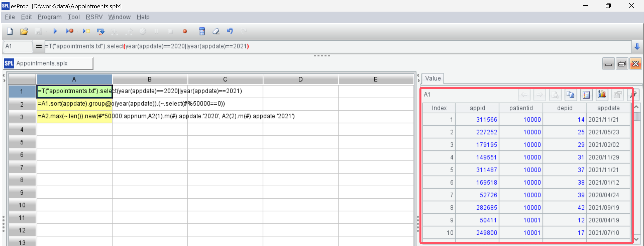Screen dimensions: 644x246
Task: Open chart view with bar chart icon
Action: pyautogui.click(x=602, y=95)
